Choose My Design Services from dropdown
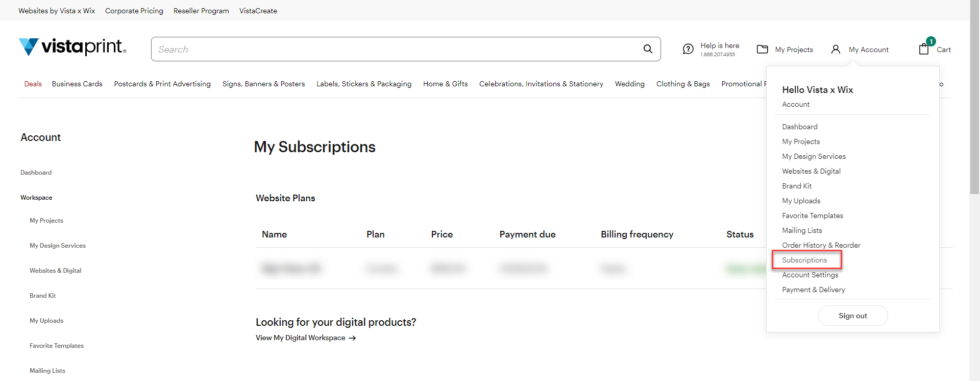The height and width of the screenshot is (381, 980). 814,156
